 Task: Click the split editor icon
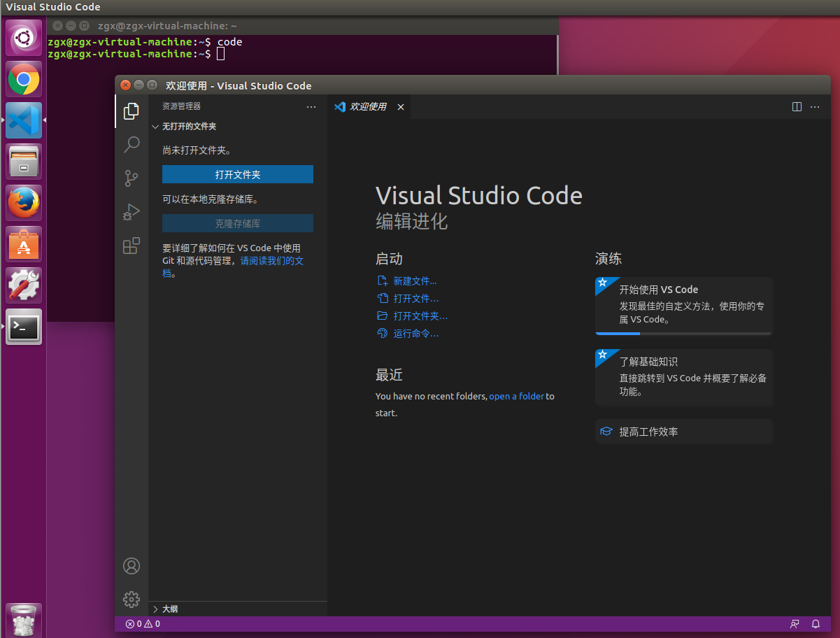tap(797, 107)
